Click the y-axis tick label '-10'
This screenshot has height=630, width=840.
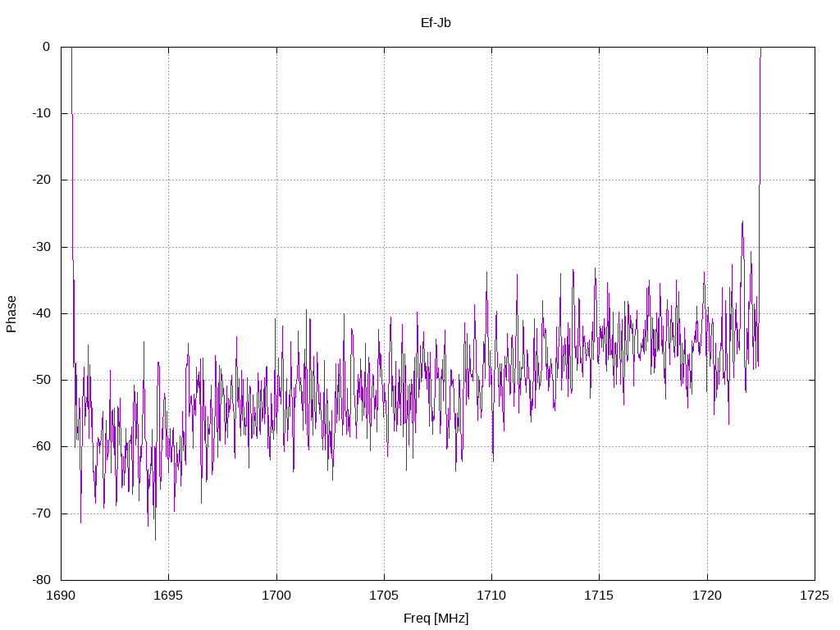click(41, 113)
